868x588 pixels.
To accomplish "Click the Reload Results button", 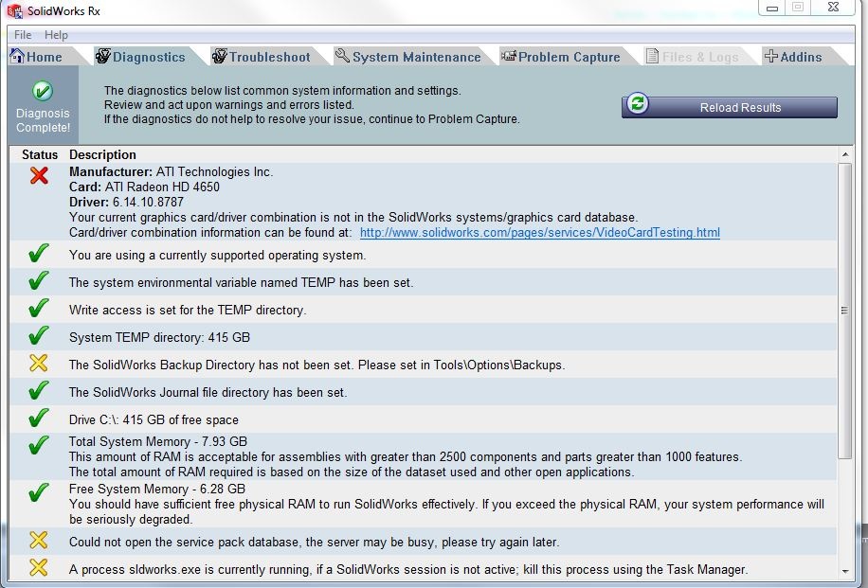I will click(x=730, y=107).
